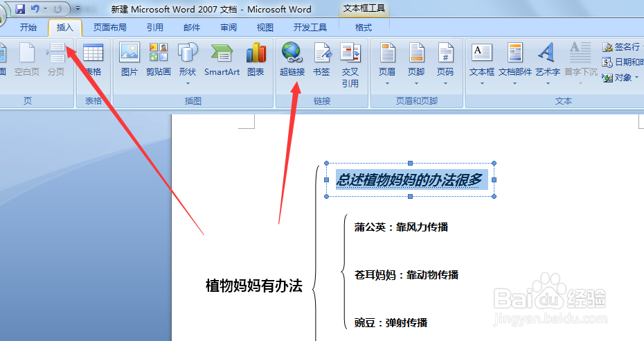Insert a 图表 chart
This screenshot has height=341, width=644.
point(256,60)
